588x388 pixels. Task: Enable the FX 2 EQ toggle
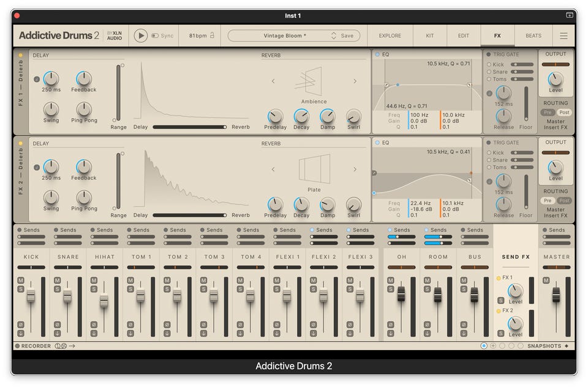coord(377,143)
